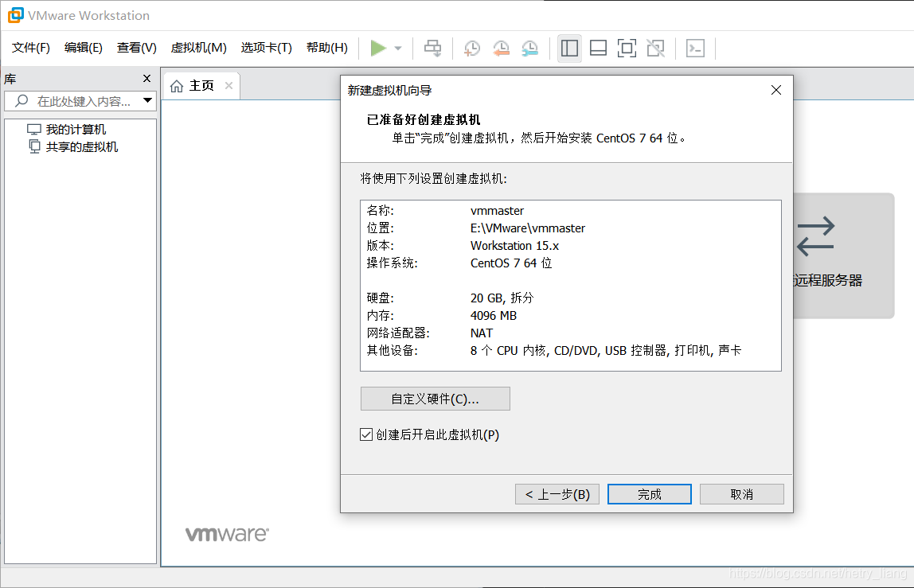Click the NAT network adapter value
Image resolution: width=914 pixels, height=588 pixels.
click(x=482, y=333)
